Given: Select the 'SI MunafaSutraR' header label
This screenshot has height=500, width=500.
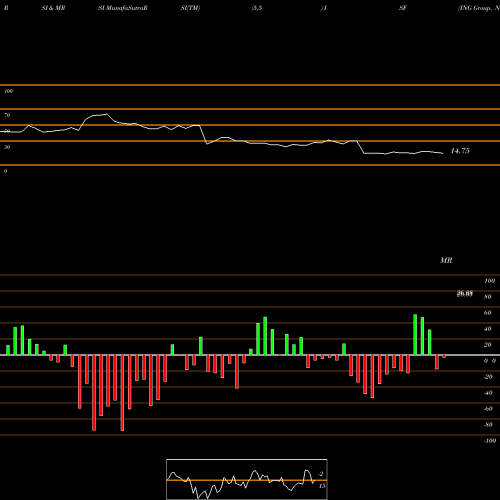Looking at the screenshot, I should [x=123, y=8].
